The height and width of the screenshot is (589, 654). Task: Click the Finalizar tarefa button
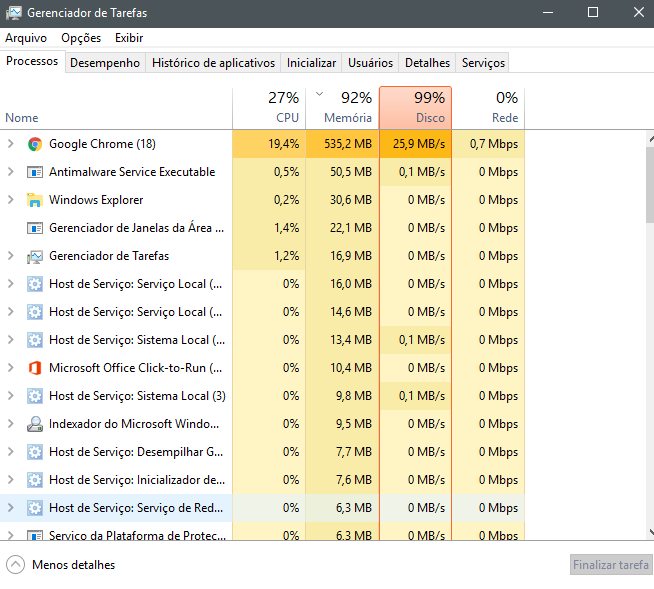pos(611,565)
